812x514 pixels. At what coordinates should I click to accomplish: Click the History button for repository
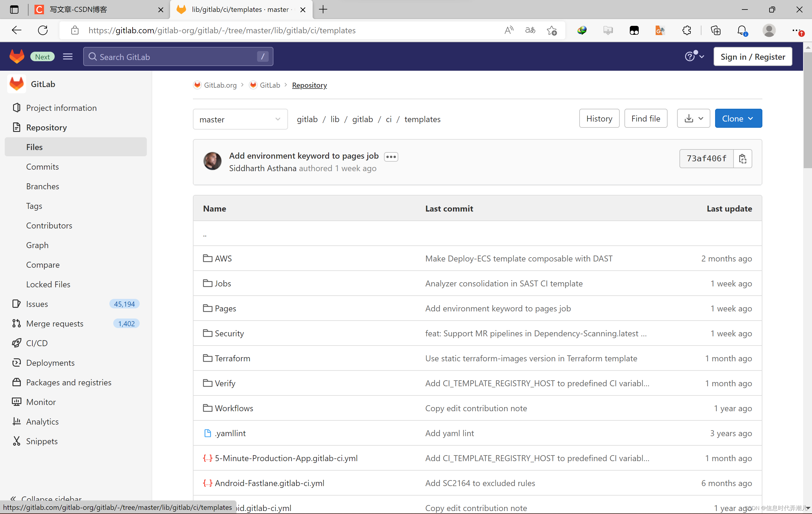point(599,118)
